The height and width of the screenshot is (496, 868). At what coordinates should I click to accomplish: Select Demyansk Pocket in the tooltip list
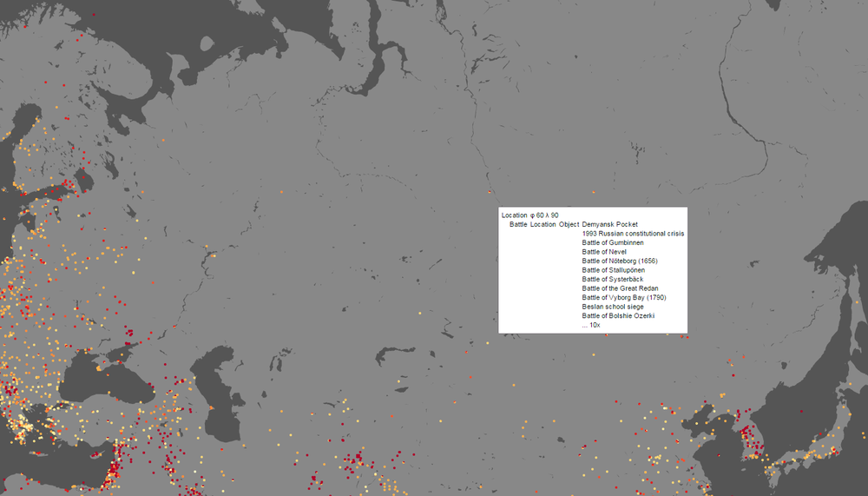[x=609, y=224]
